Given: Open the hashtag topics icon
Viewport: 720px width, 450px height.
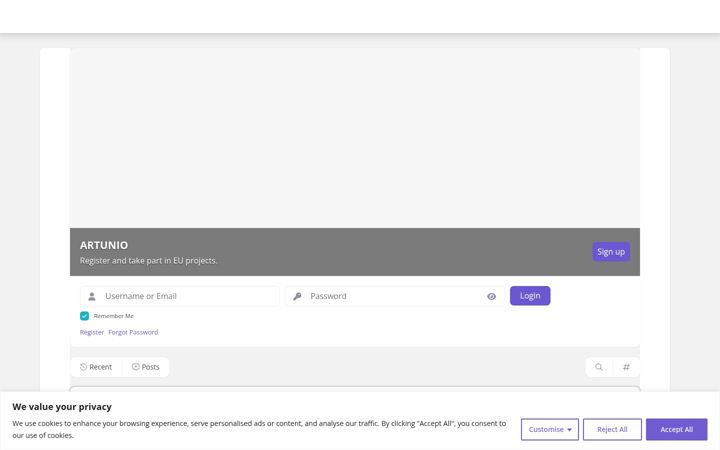Looking at the screenshot, I should 626,367.
